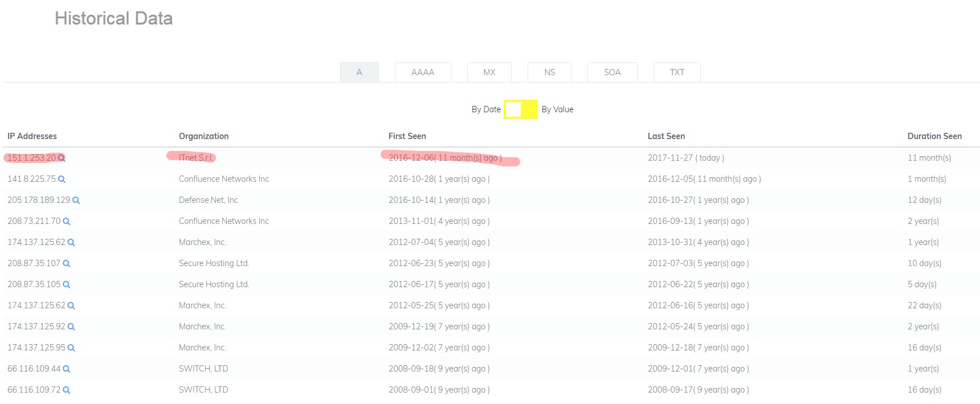Click the Historical Data heading
This screenshot has height=404, width=980.
point(114,18)
